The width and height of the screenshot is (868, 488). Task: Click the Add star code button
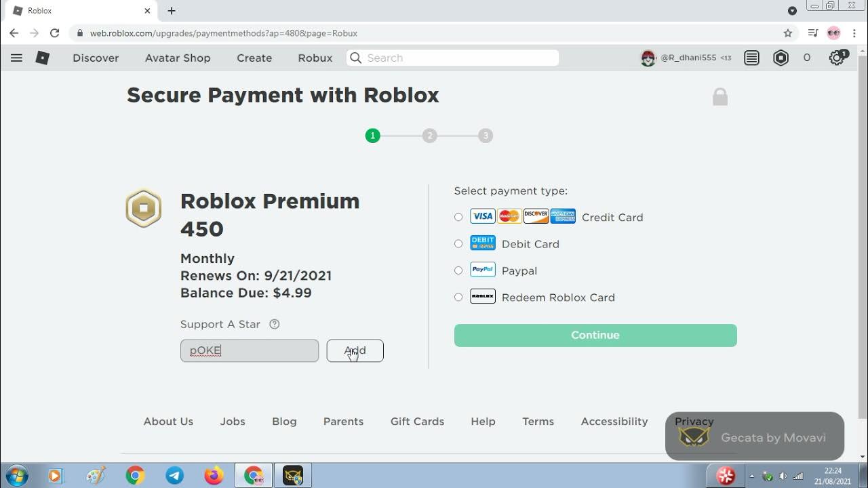point(355,350)
